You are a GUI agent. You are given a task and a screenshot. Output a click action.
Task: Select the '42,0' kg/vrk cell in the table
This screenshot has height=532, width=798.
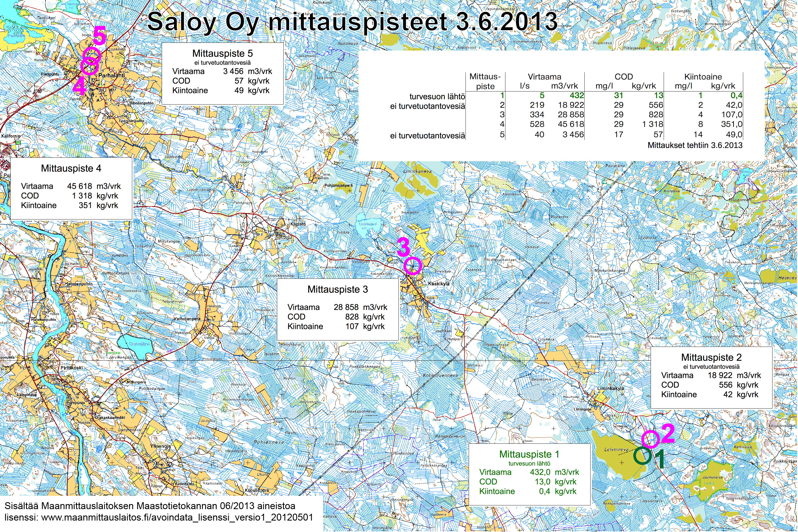coord(734,105)
